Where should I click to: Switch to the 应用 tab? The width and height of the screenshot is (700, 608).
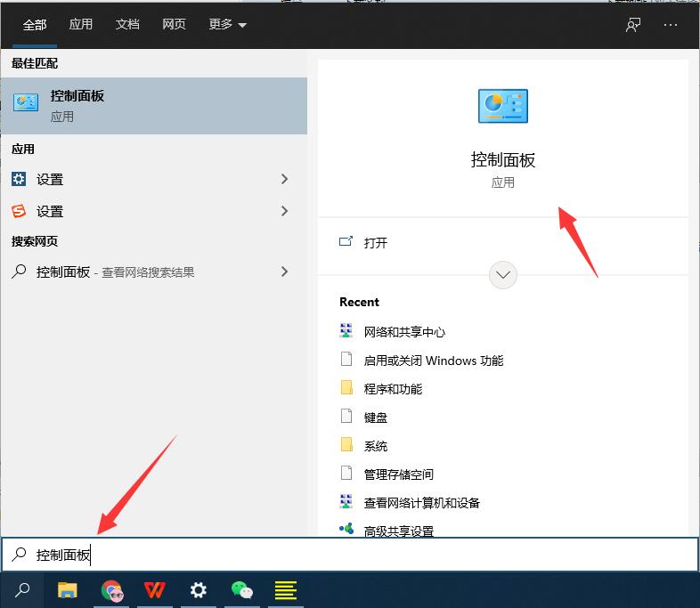click(81, 25)
